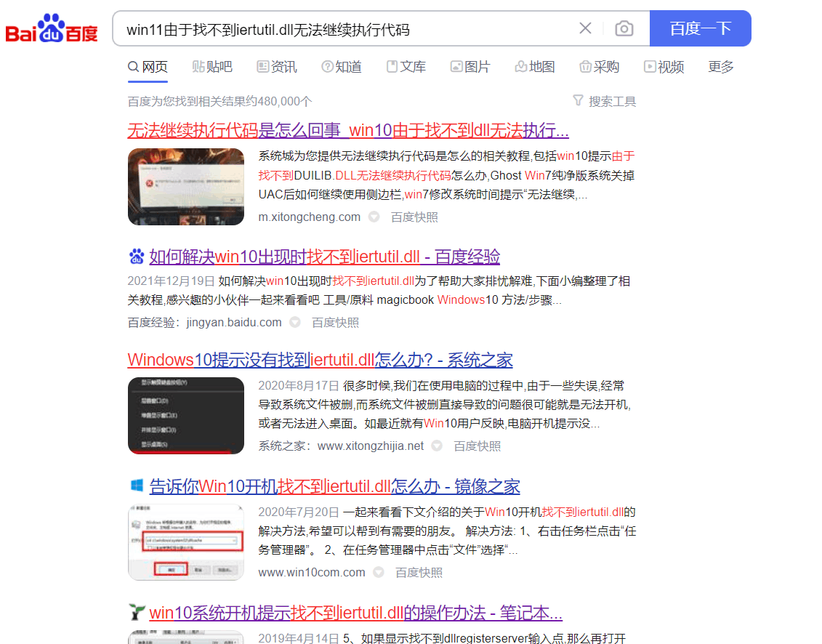The width and height of the screenshot is (822, 644).
Task: Click thumbnail of the 系统之家 result
Action: 186,416
